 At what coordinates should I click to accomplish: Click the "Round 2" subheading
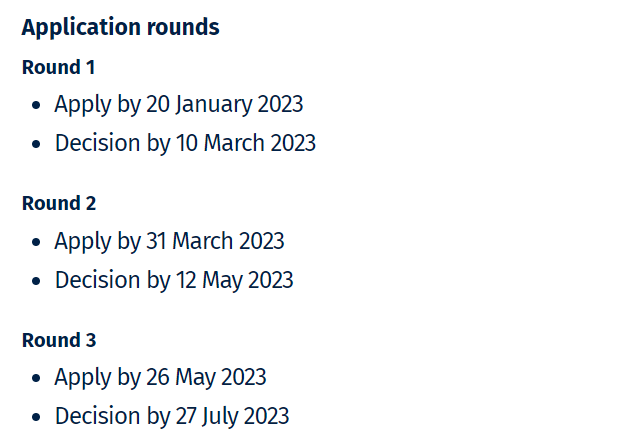[x=59, y=203]
